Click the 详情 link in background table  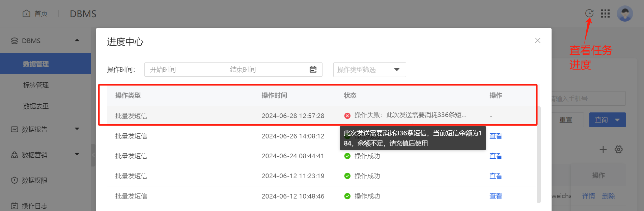coord(588,196)
